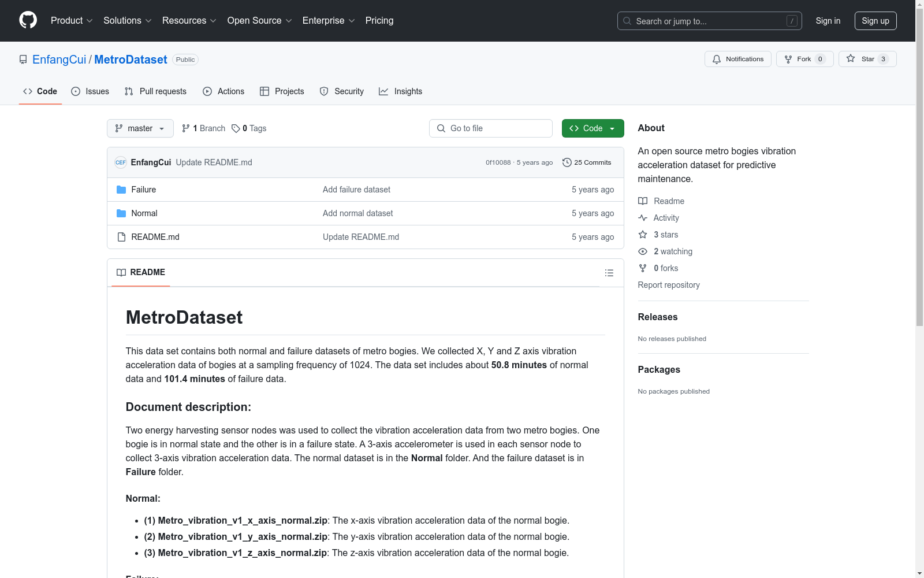Fork the repository
The image size is (924, 578).
pos(804,59)
